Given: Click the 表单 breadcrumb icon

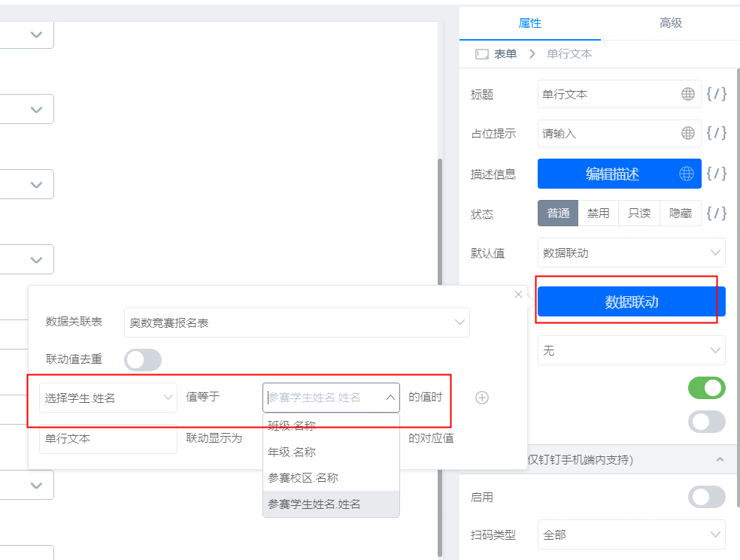Looking at the screenshot, I should [482, 54].
